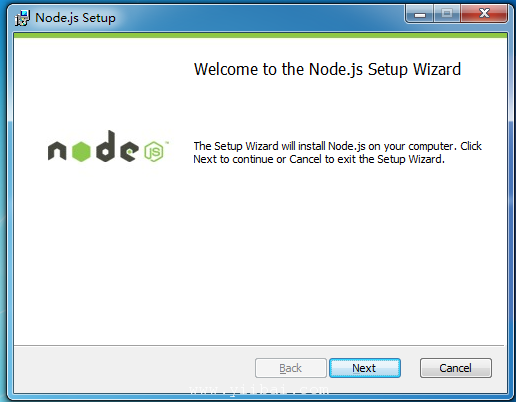
Task: Click the word Click ending the description's first line
Action: tap(471, 146)
